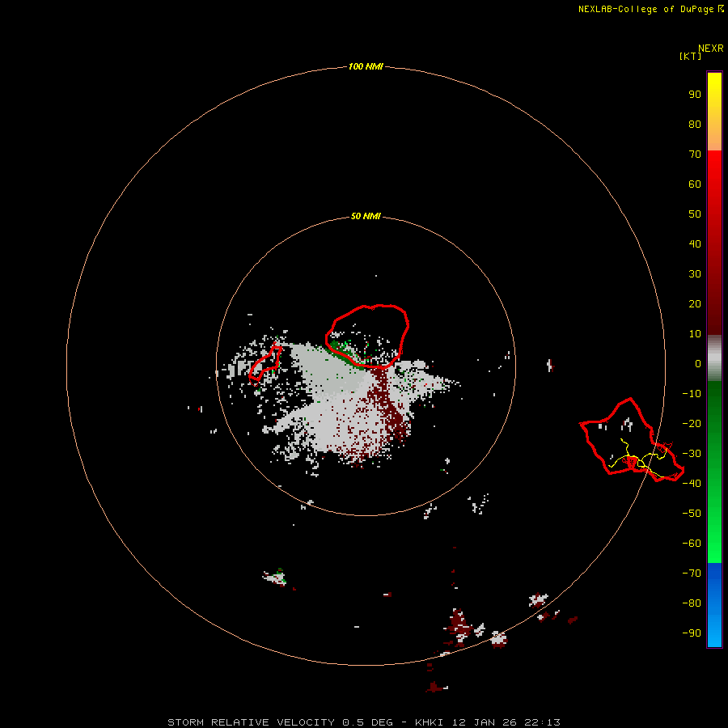Click the Storm Relative Velocity caption text
Screen dimensions: 728x728
pyautogui.click(x=364, y=722)
